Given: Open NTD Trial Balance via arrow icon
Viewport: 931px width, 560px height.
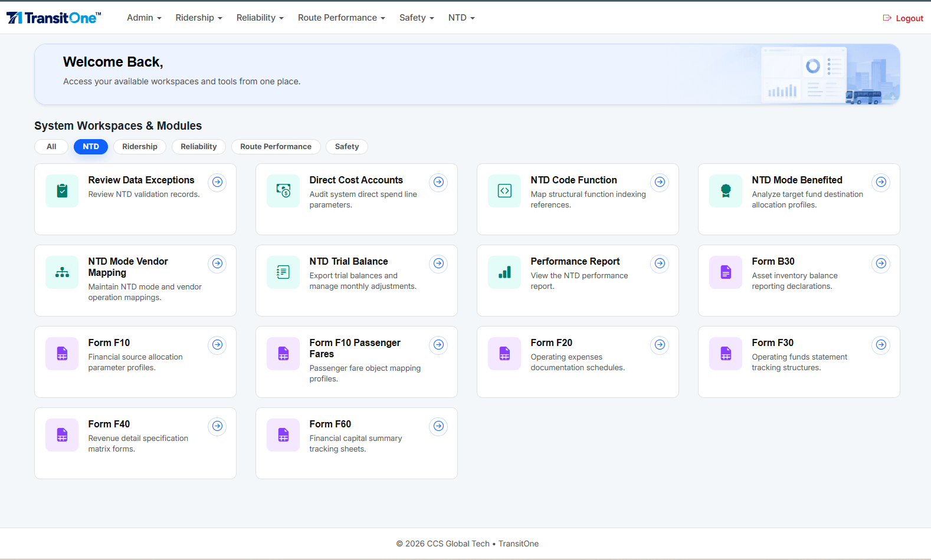Looking at the screenshot, I should point(439,263).
